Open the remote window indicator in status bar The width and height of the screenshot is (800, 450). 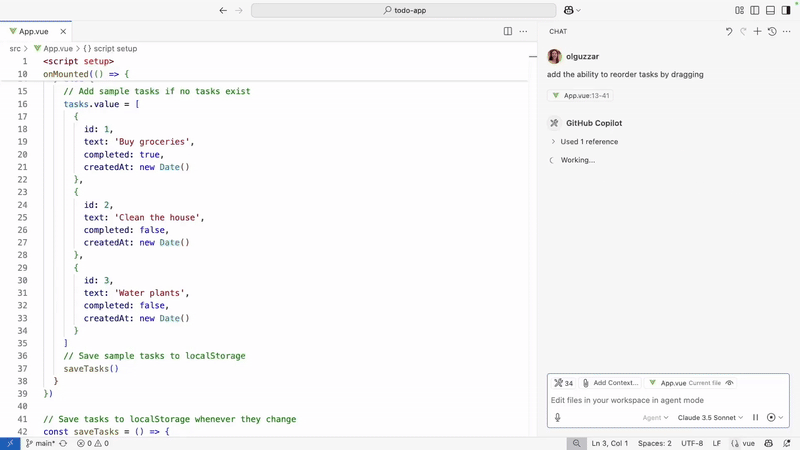pos(10,443)
